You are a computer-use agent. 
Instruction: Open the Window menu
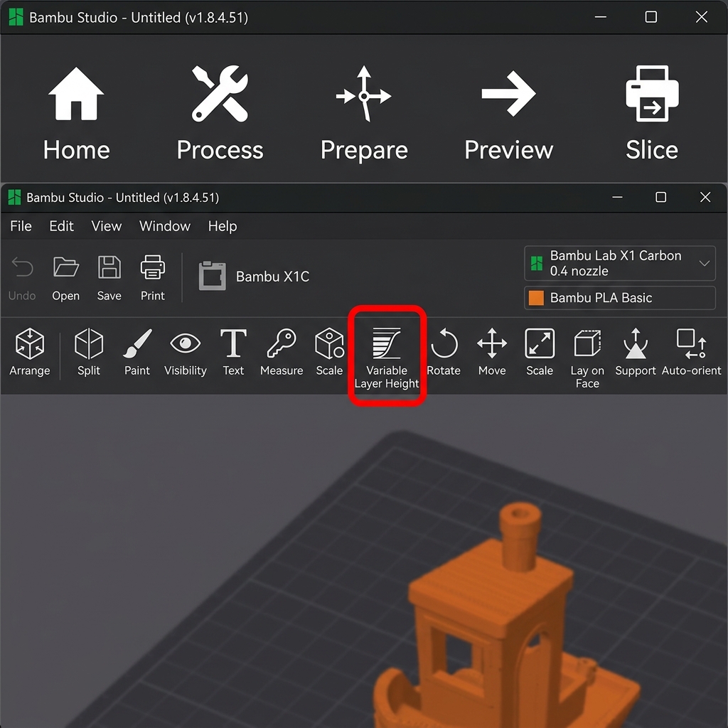click(165, 226)
